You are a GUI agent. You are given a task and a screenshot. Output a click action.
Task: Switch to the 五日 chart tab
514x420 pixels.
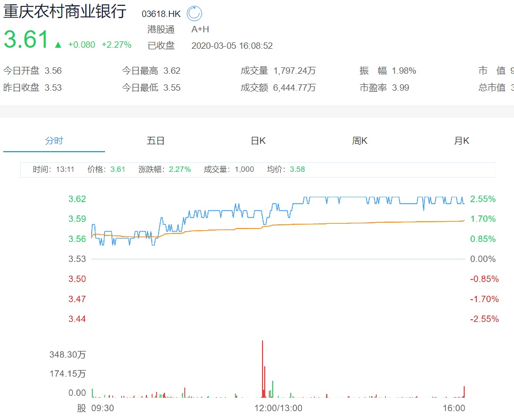(x=155, y=141)
